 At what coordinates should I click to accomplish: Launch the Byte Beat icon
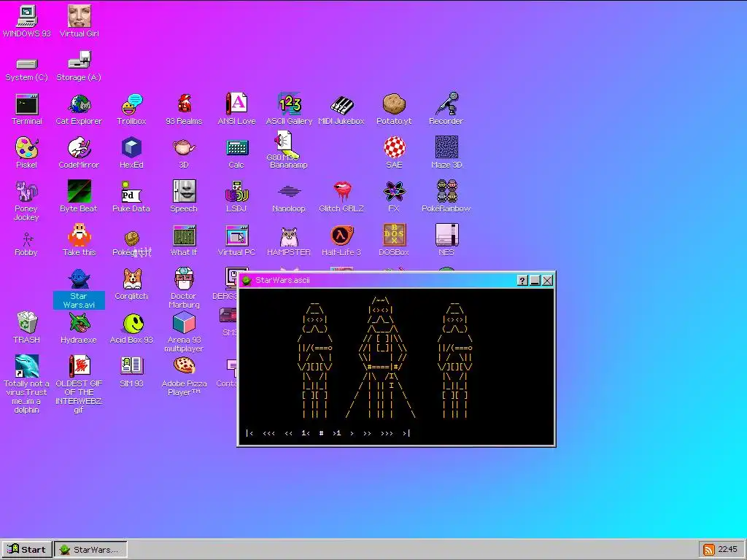[79, 196]
